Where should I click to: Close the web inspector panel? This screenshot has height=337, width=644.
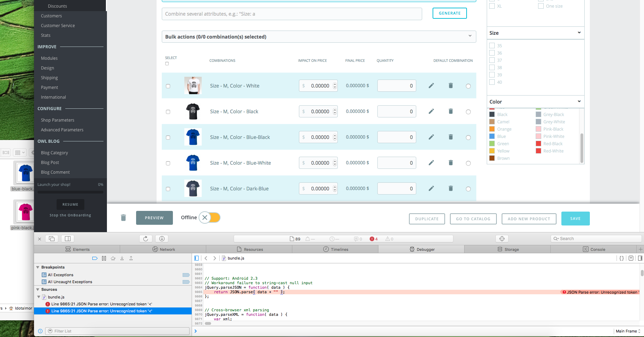[40, 239]
